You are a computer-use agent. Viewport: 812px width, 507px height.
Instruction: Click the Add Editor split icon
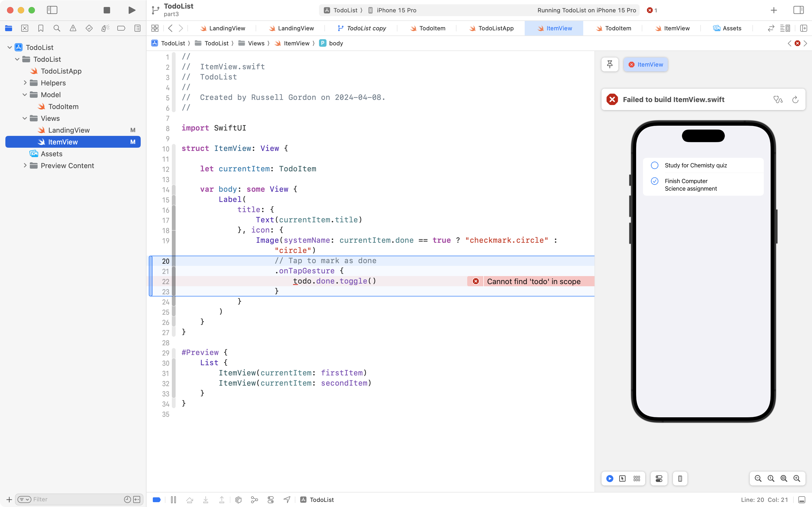[x=804, y=28]
